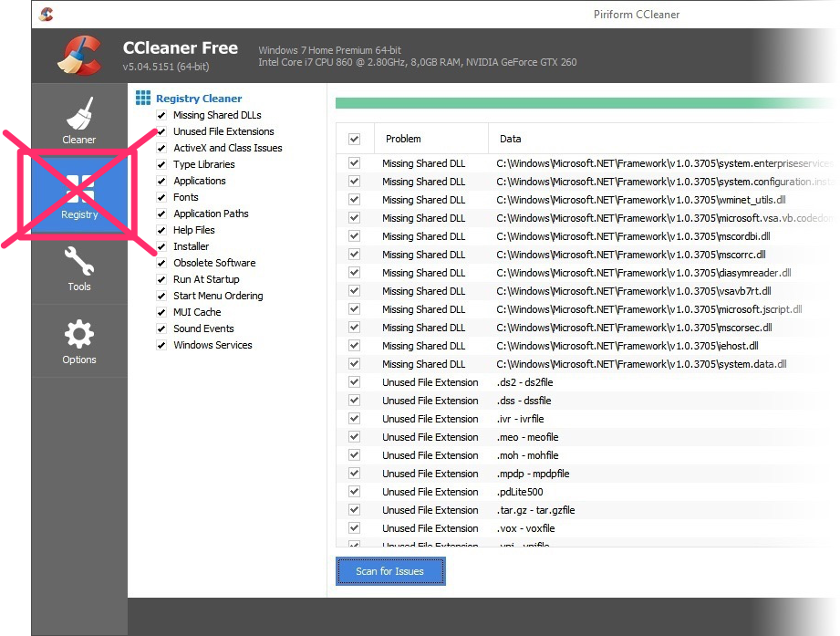Click the Scan for Issues button

pyautogui.click(x=390, y=571)
